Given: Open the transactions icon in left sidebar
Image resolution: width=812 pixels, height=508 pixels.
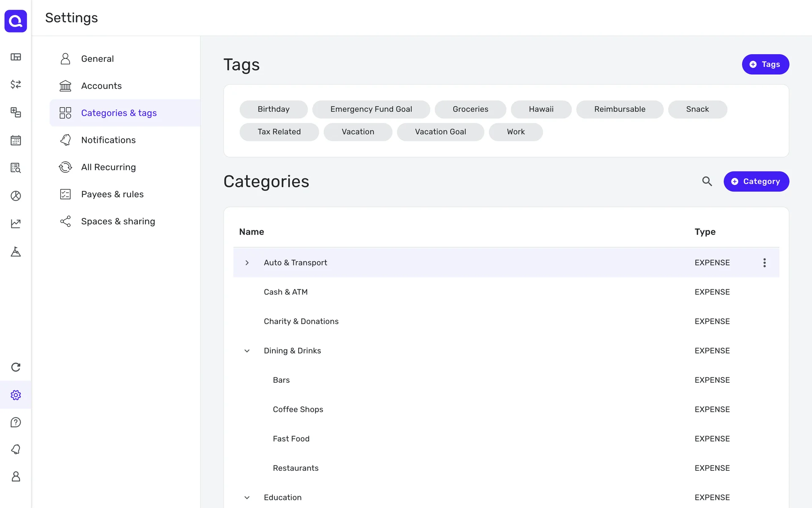Looking at the screenshot, I should (x=16, y=84).
